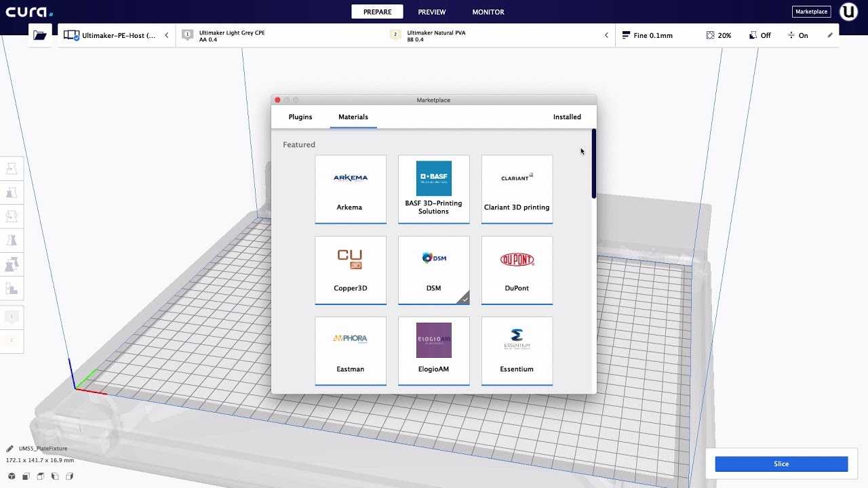Click the pencil icon to rename the job
The image size is (868, 488).
[9, 449]
